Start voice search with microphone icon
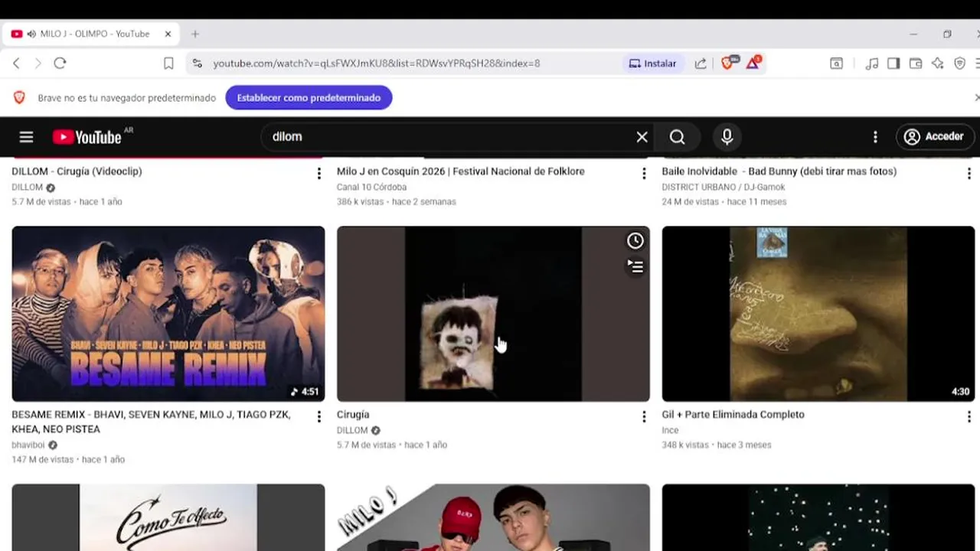This screenshot has width=980, height=551. pos(727,137)
